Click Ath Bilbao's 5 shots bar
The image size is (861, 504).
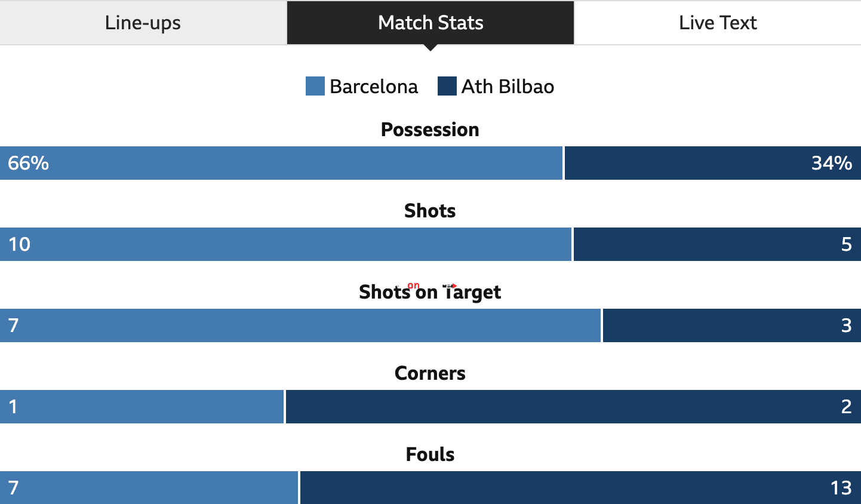[717, 244]
